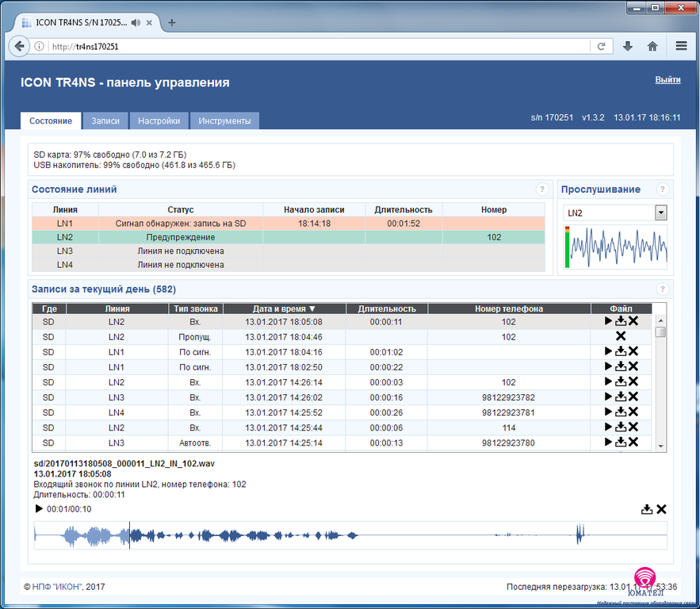Play the recording from 98122923782
Image resolution: width=700 pixels, height=609 pixels.
(x=608, y=396)
